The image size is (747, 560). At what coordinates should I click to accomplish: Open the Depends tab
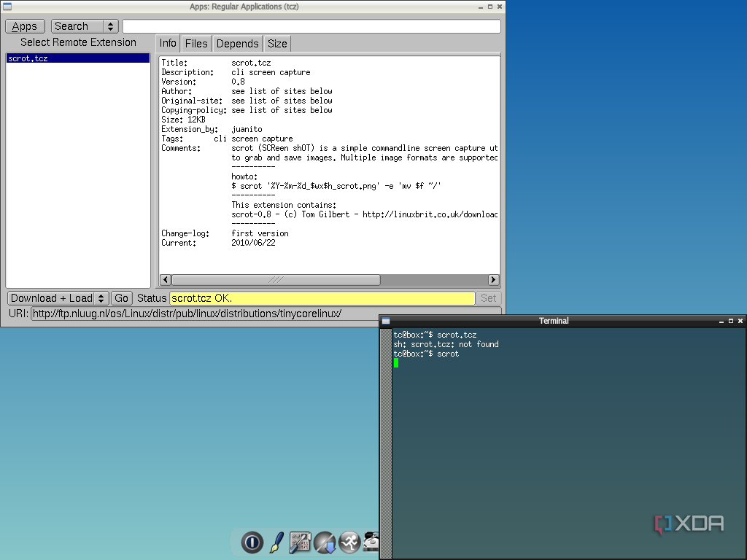point(237,44)
